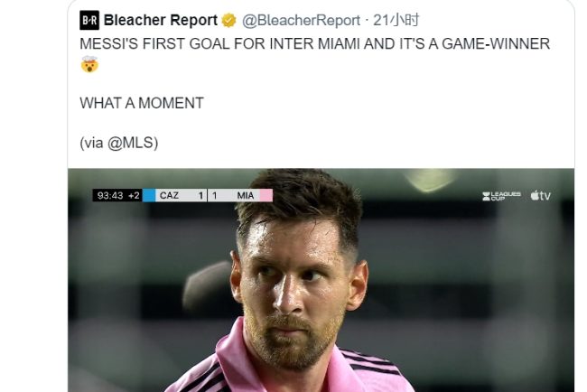This screenshot has height=392, width=587.
Task: Click MIA's score digit in scoreboard
Action: pyautogui.click(x=215, y=195)
